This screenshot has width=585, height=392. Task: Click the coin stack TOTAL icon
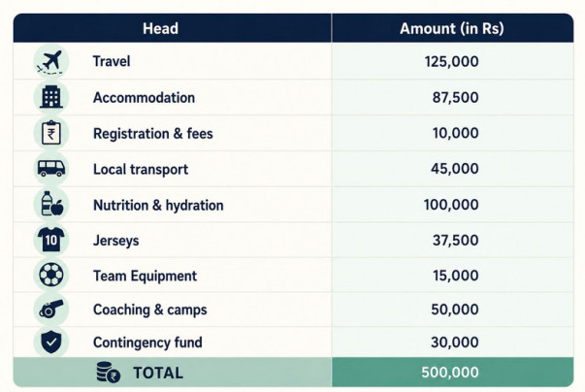pyautogui.click(x=109, y=373)
